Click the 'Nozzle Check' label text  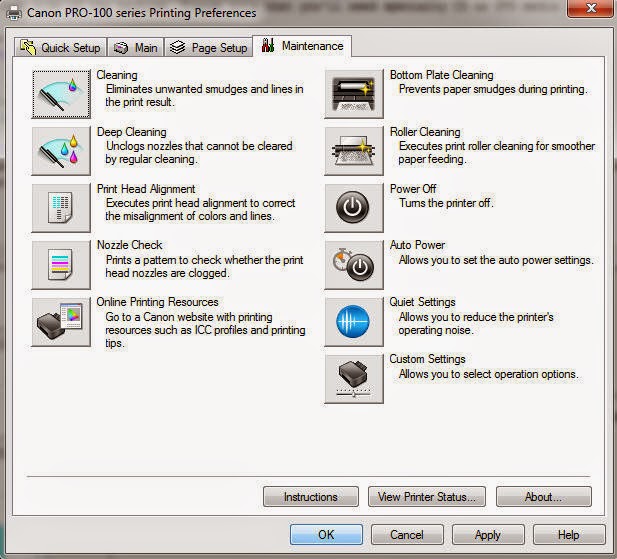click(129, 245)
